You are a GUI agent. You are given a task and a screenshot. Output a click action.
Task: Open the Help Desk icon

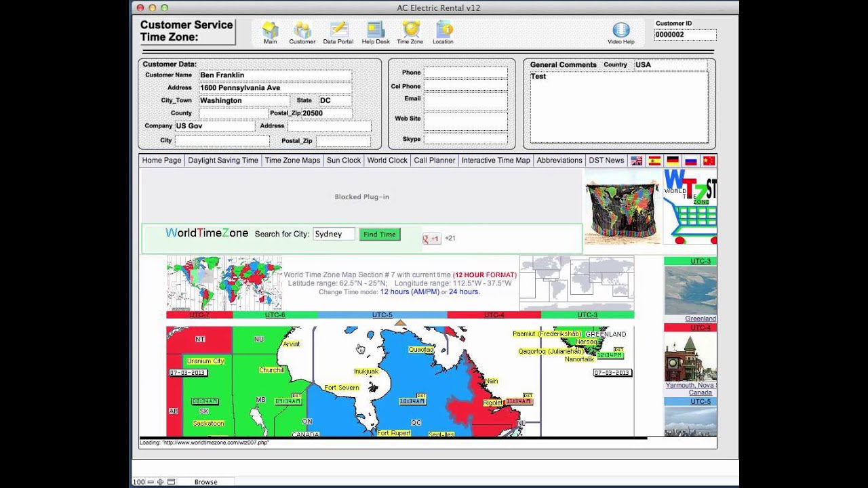pos(376,33)
